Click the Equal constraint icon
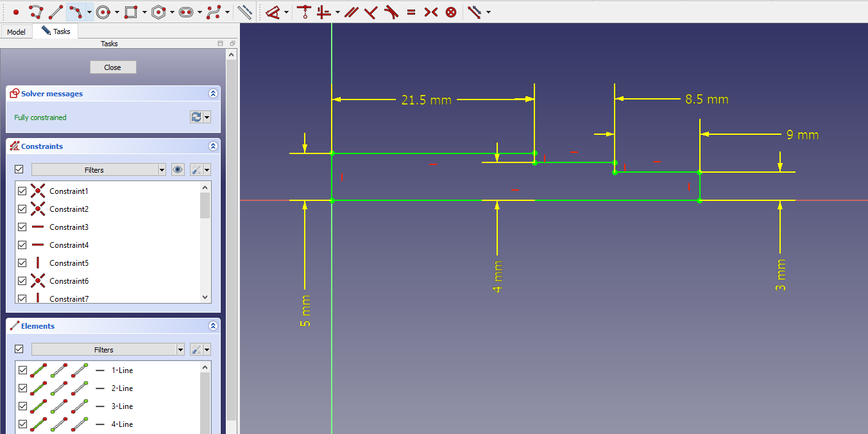The width and height of the screenshot is (868, 434). tap(411, 12)
